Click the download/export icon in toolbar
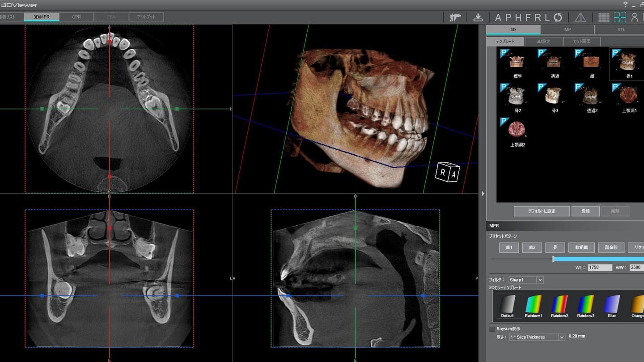The image size is (644, 362). click(x=478, y=17)
